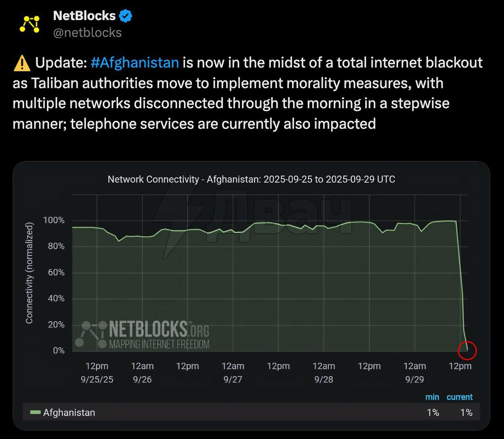Click the tweet text body
Image resolution: width=504 pixels, height=439 pixels.
[248, 93]
